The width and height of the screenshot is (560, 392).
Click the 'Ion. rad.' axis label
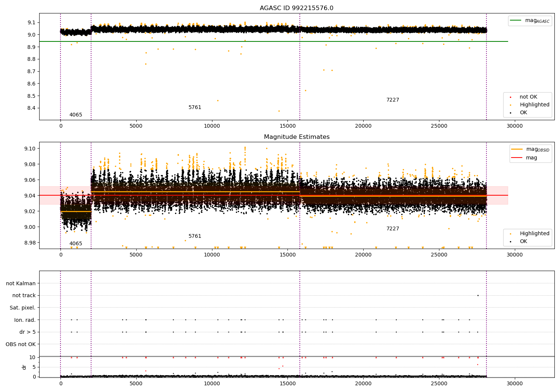25,320
